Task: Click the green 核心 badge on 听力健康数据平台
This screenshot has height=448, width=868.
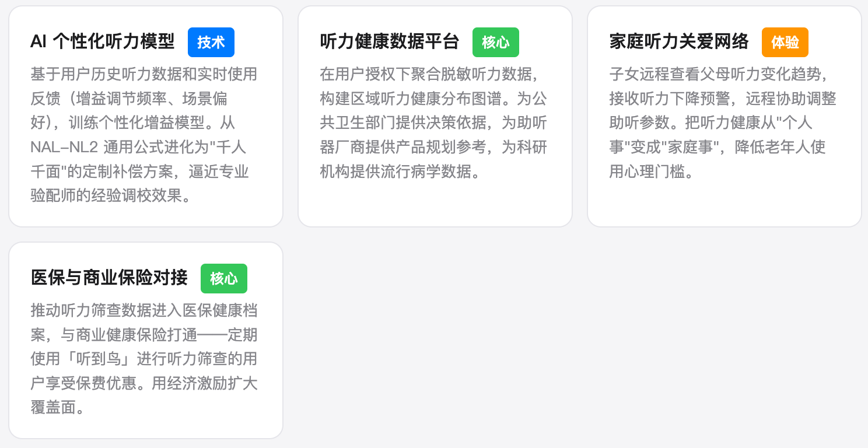Action: click(496, 42)
